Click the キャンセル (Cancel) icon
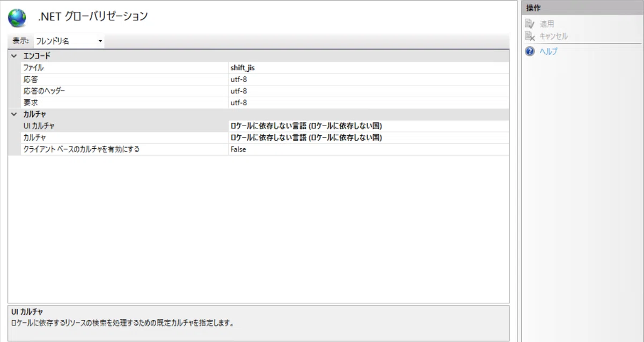The width and height of the screenshot is (644, 342). coord(530,37)
